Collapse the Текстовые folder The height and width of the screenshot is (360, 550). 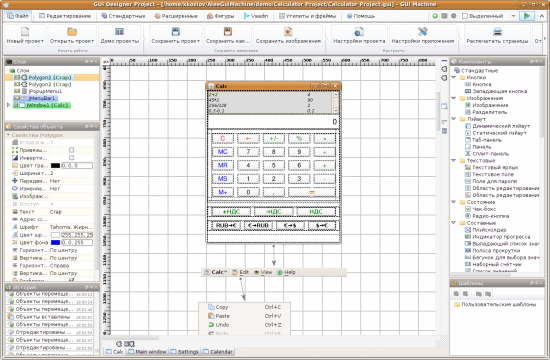(x=454, y=160)
